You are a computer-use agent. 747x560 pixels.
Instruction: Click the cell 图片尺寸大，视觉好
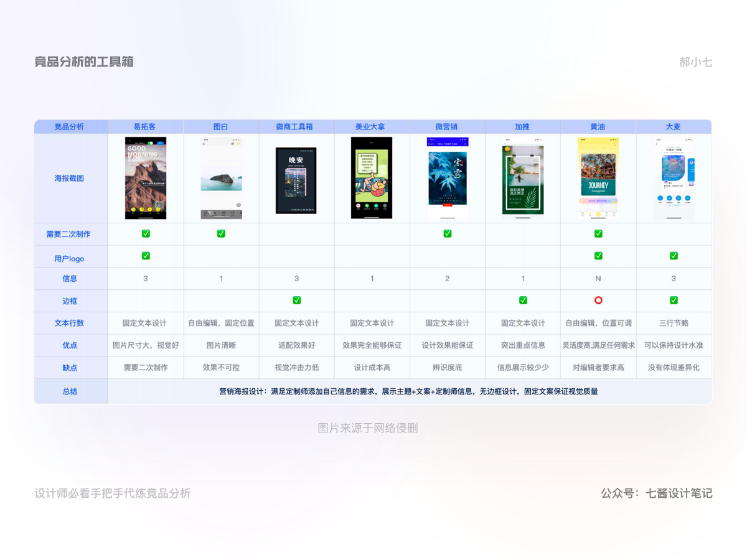point(146,345)
